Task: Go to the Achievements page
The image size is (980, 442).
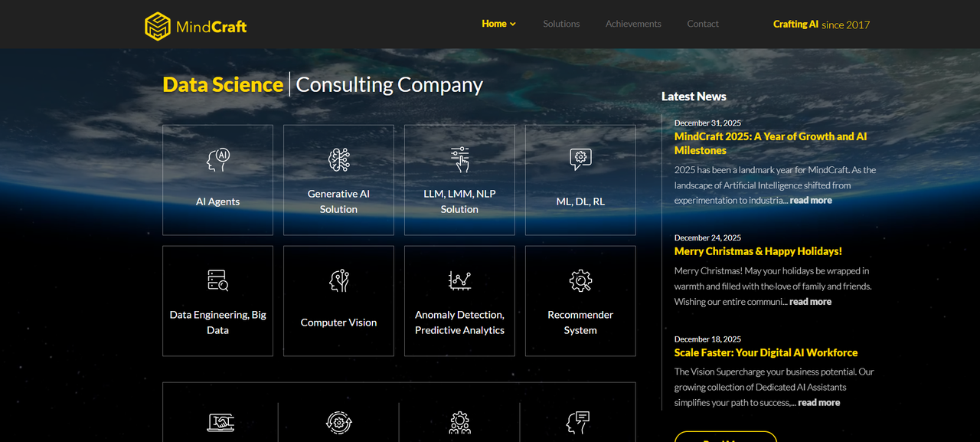Action: click(x=633, y=24)
